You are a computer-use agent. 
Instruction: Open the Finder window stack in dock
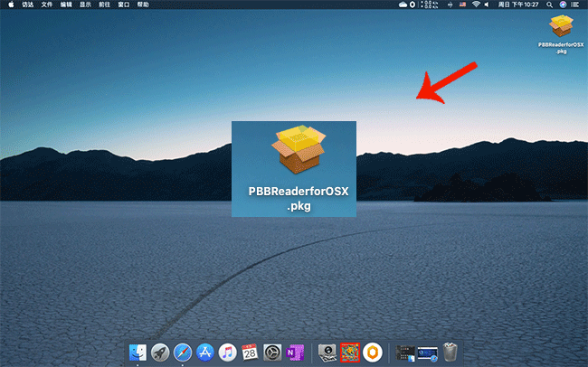tap(405, 353)
